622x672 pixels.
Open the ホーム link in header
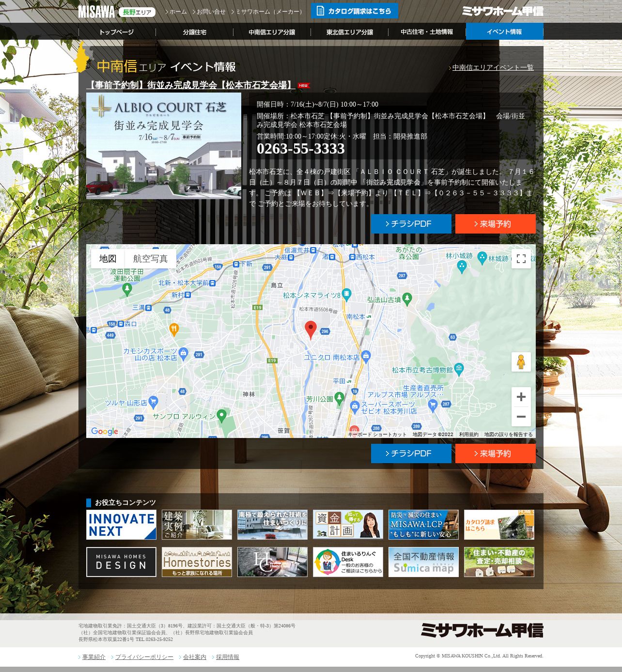coord(177,12)
